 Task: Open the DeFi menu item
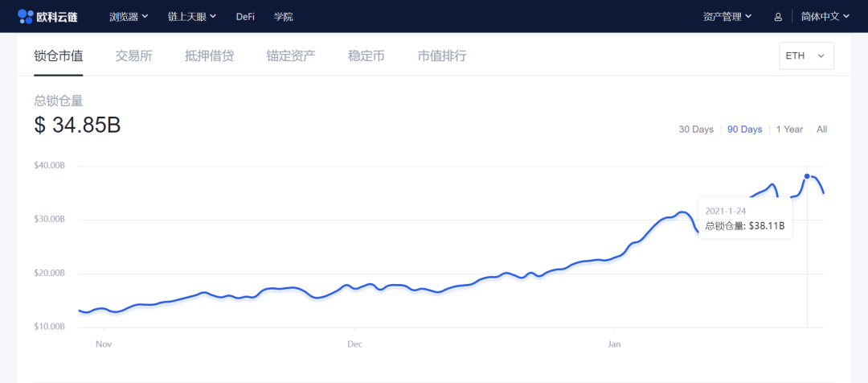coord(245,16)
